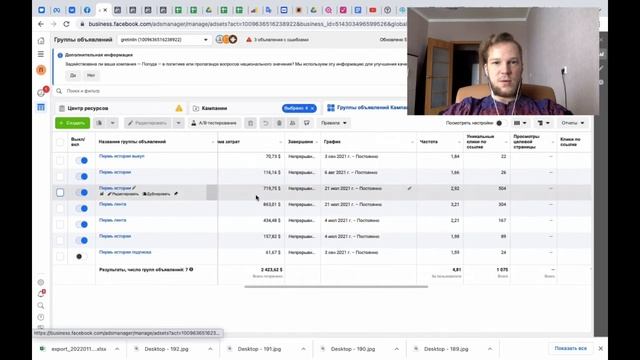Screen dimensions: 640x360
Task: Select the blue table view icon in sidebar
Action: pyautogui.click(x=41, y=107)
